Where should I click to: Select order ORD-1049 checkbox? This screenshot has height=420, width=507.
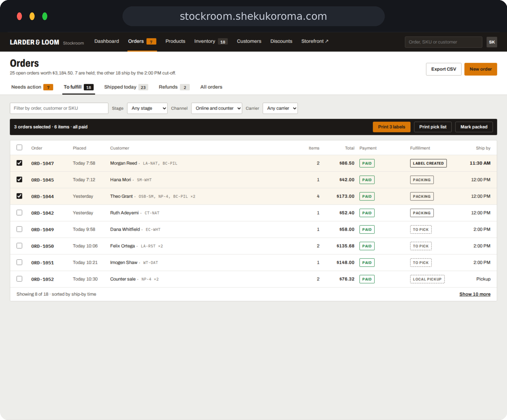tap(19, 229)
